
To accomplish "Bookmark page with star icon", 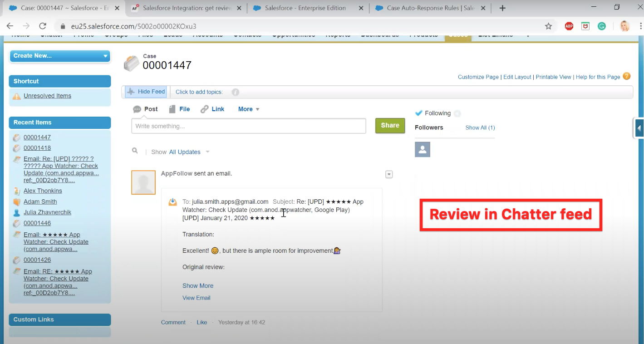I will coord(548,26).
